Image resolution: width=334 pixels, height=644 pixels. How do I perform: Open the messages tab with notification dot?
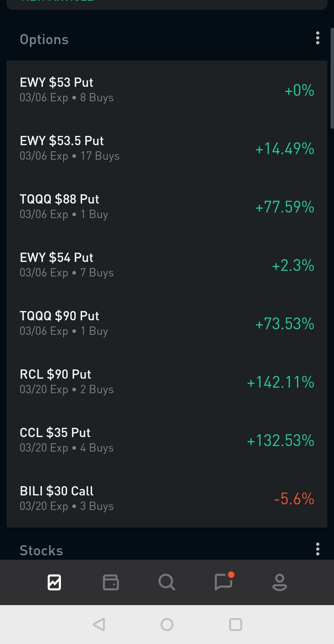coord(224,582)
